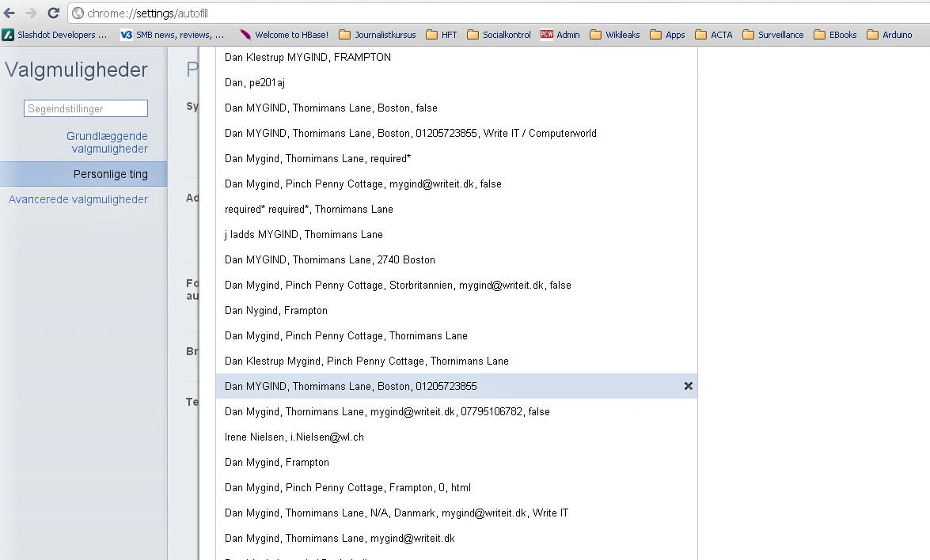Screen dimensions: 930x560
Task: Expand the Arduino bookmark folder
Action: 890,35
